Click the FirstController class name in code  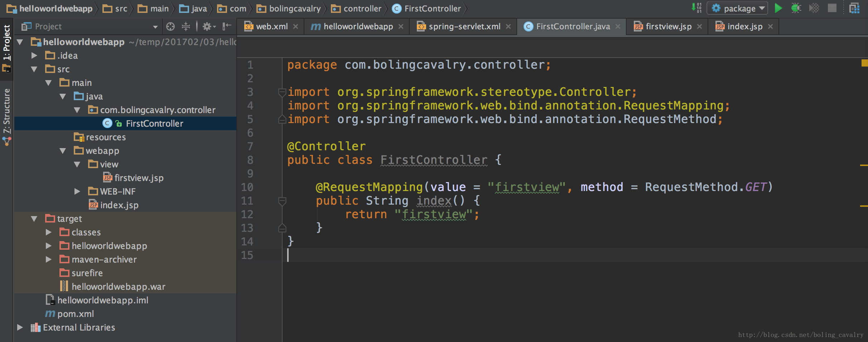point(434,160)
